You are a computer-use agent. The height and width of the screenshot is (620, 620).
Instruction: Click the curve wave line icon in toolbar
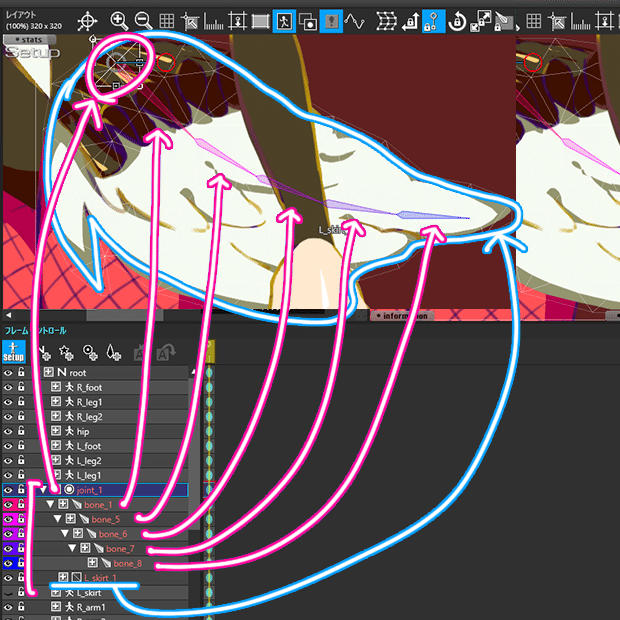(354, 21)
